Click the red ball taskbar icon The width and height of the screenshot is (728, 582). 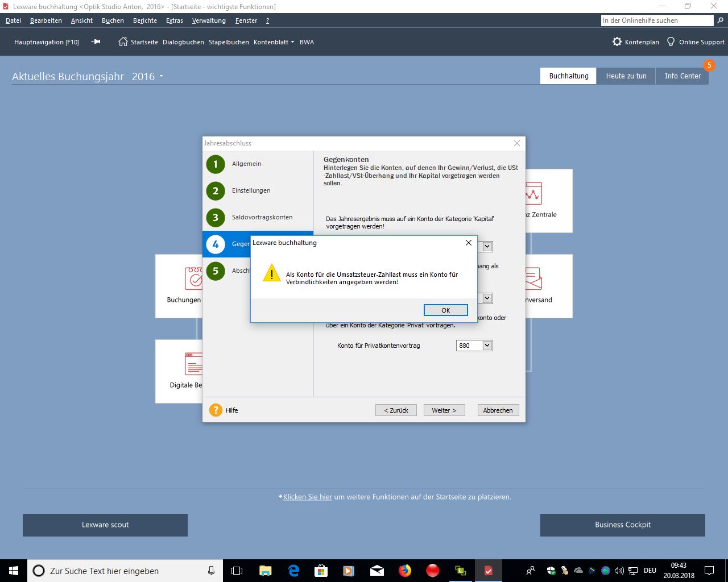433,571
